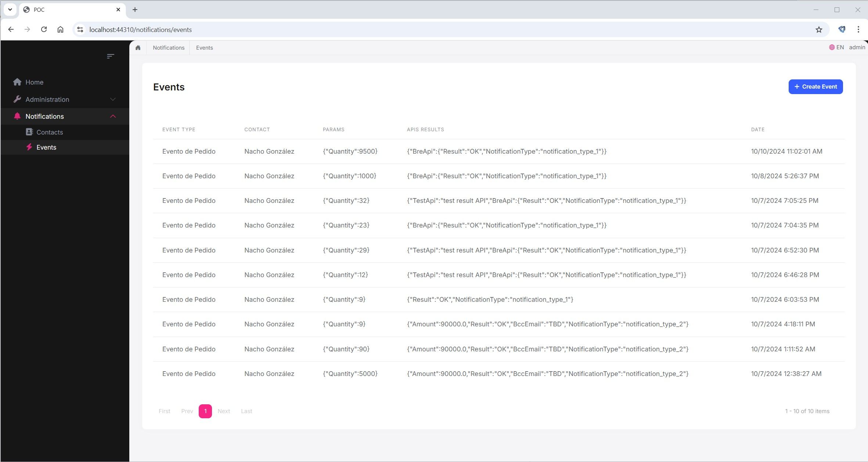Select page 1 in pagination
The width and height of the screenshot is (868, 462).
click(205, 411)
